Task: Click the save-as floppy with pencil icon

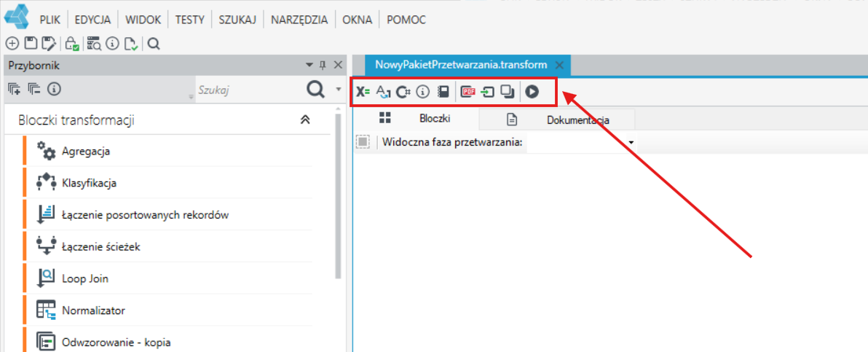Action: [x=50, y=43]
